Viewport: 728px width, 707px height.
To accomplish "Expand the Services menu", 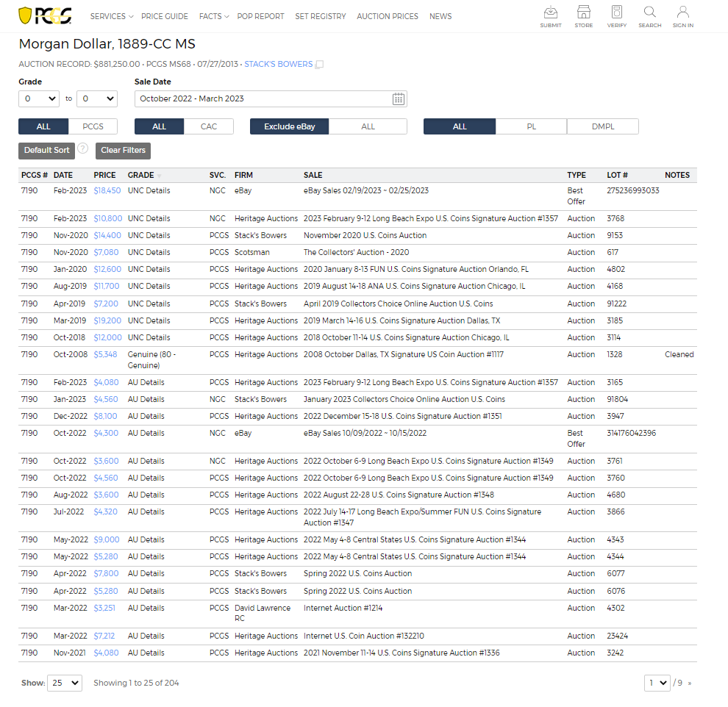I will click(x=112, y=16).
